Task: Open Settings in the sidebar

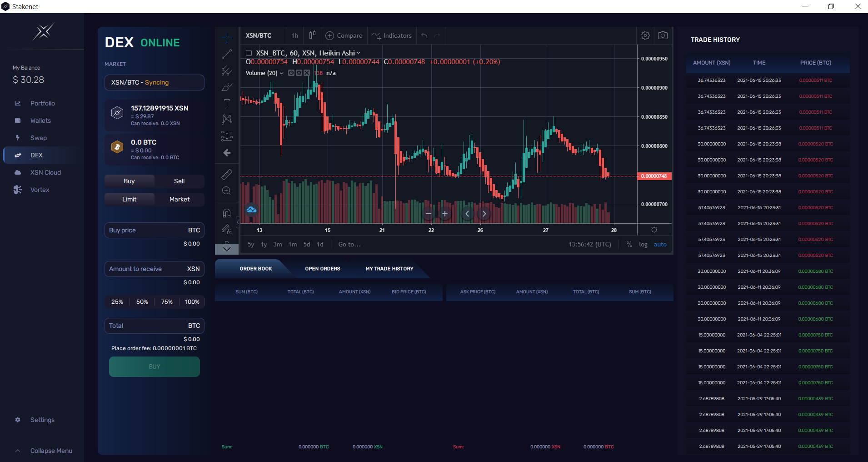Action: point(43,420)
